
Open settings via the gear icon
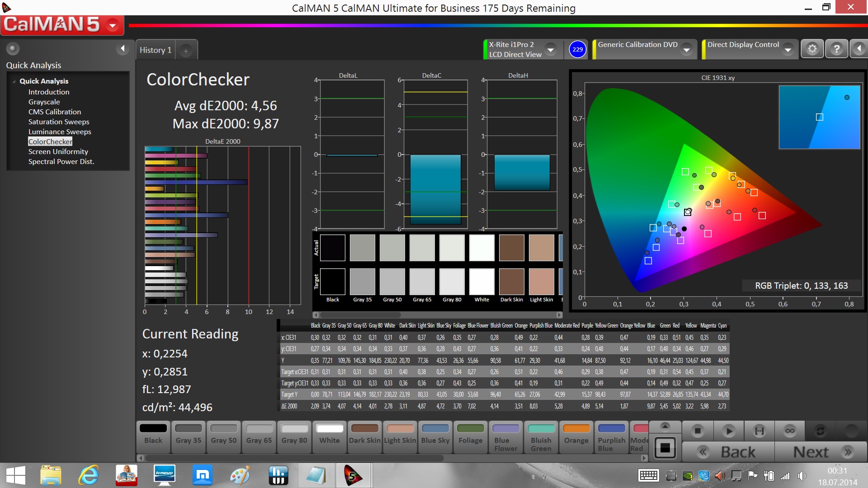click(812, 49)
